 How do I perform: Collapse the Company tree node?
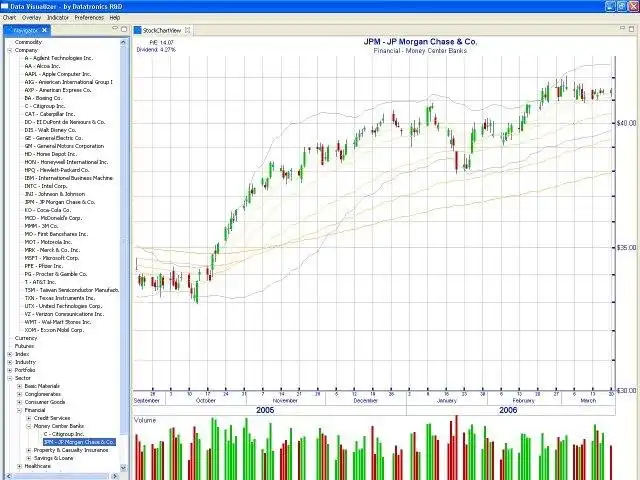click(9, 50)
